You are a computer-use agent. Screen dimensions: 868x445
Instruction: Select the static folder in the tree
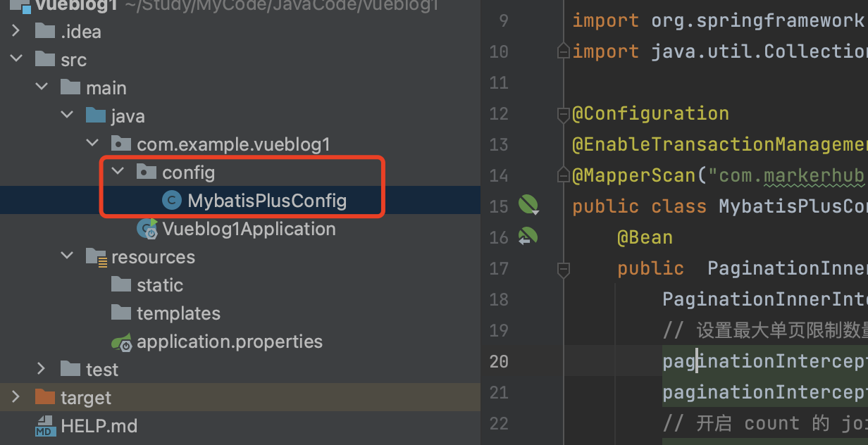click(159, 285)
